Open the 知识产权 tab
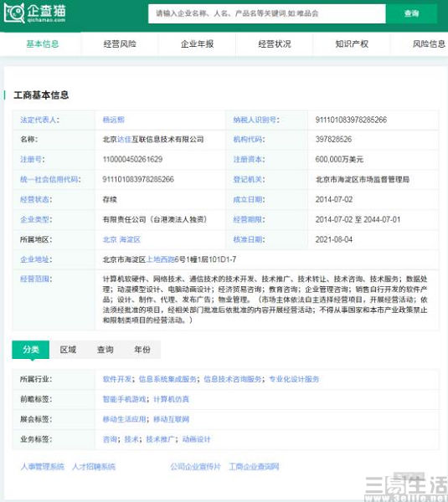 point(352,44)
